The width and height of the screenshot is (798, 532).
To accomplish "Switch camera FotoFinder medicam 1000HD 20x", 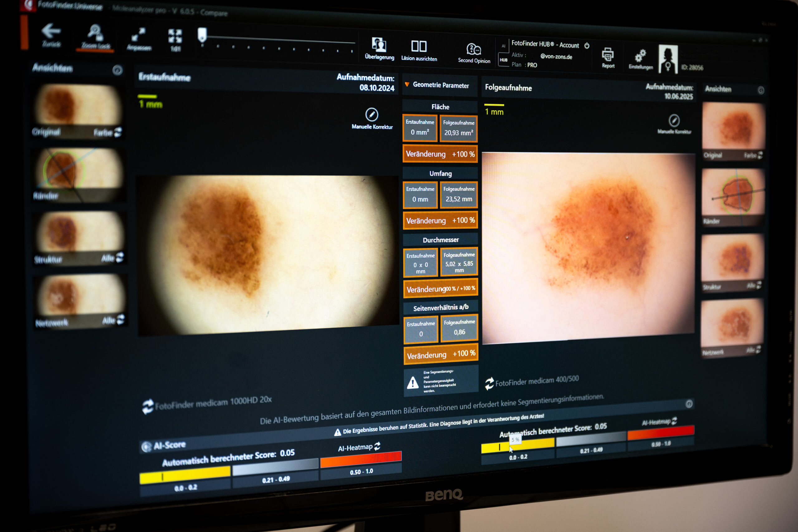I will 148,406.
